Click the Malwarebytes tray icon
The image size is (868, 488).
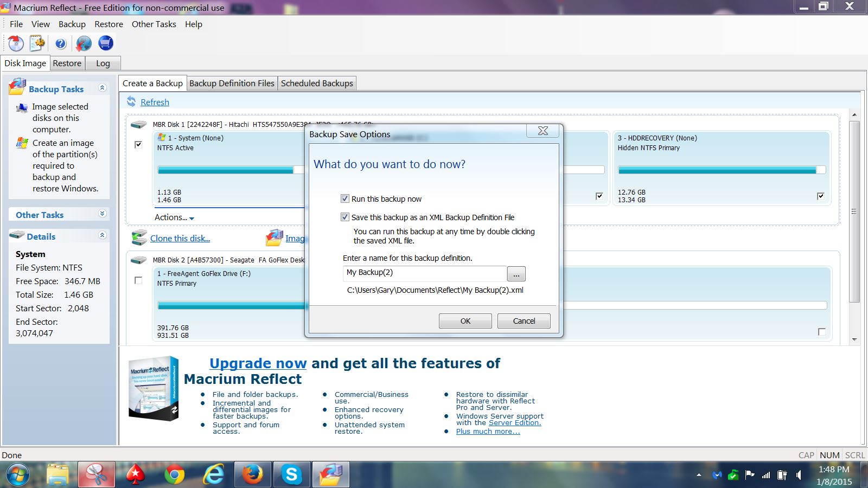coord(717,475)
